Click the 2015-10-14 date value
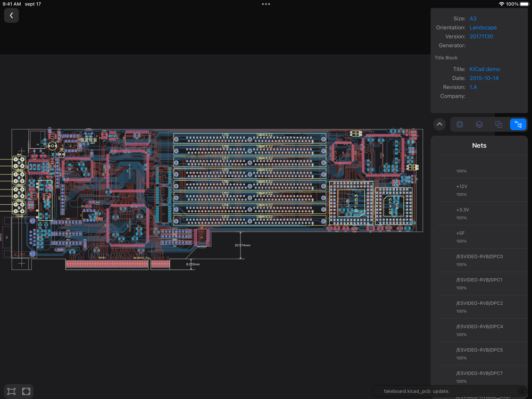 pyautogui.click(x=484, y=78)
